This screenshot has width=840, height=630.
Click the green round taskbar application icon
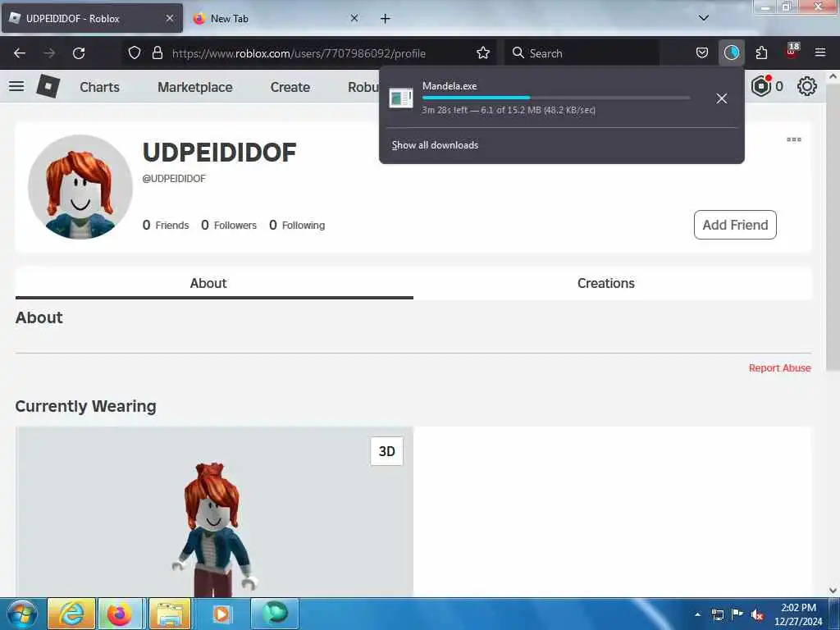coord(275,614)
